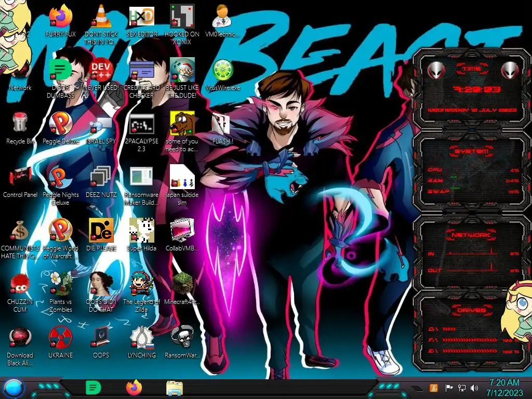
Task: Open the Minecraft4Fr... block icon
Action: [x=182, y=283]
